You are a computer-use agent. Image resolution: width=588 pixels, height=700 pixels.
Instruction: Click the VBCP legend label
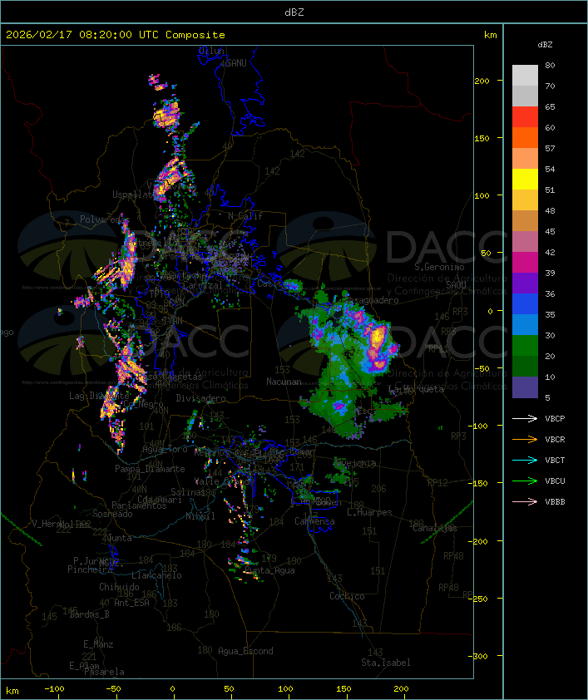click(555, 419)
